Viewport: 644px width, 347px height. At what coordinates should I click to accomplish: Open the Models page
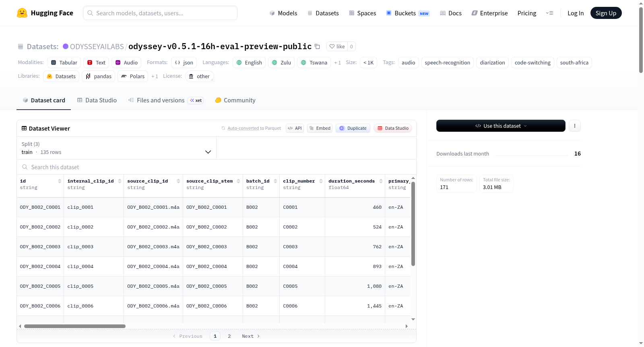[x=283, y=13]
